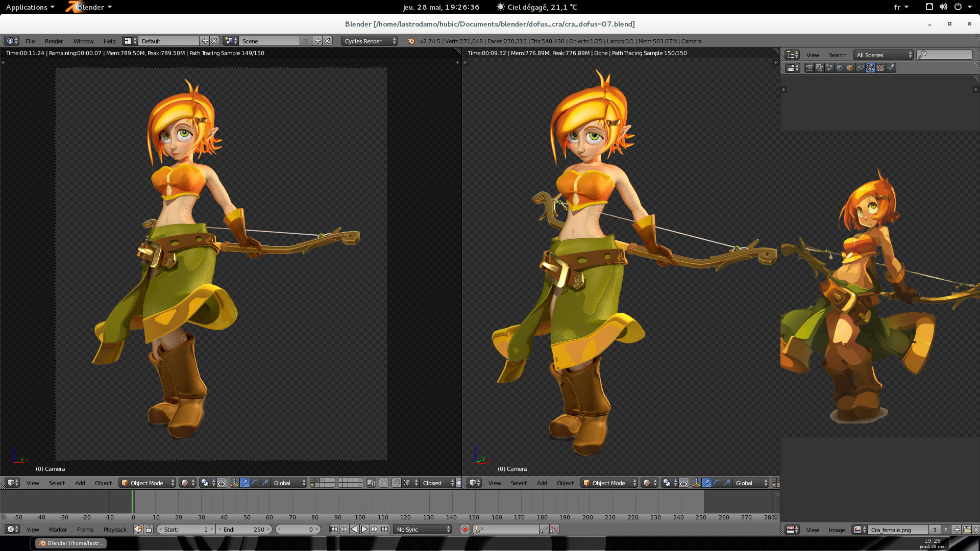This screenshot has height=551, width=980.
Task: Toggle 3D manipulator in left viewport
Action: point(234,483)
